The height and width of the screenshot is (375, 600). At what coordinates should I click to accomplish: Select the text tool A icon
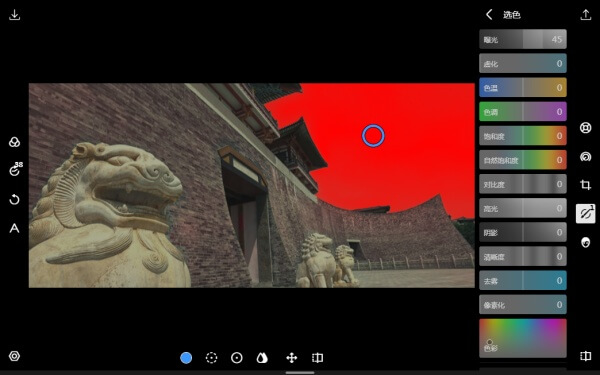(15, 228)
